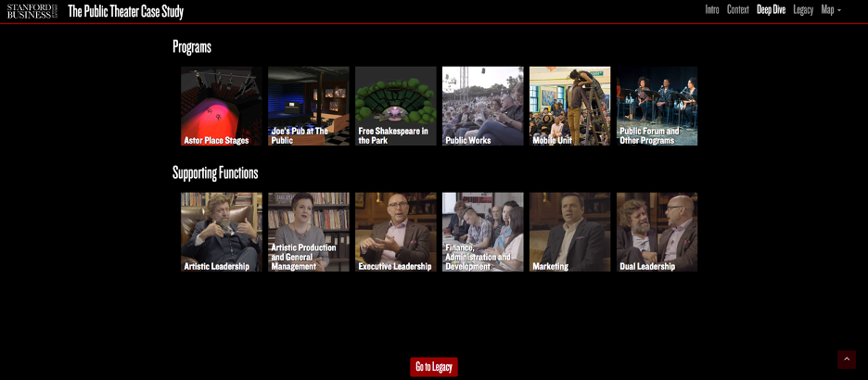Switch to the Legacy nav item

803,10
